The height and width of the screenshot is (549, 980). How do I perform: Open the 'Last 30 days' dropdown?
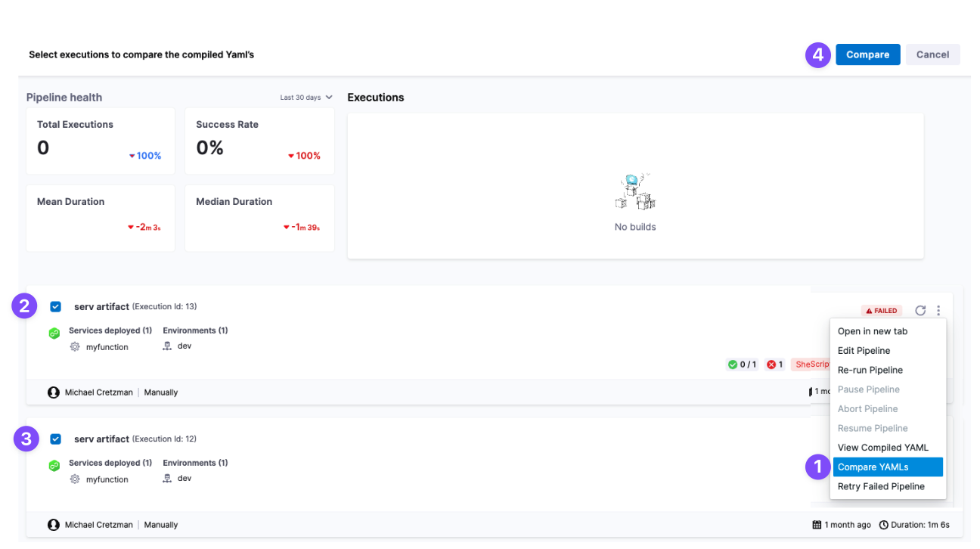coord(306,98)
